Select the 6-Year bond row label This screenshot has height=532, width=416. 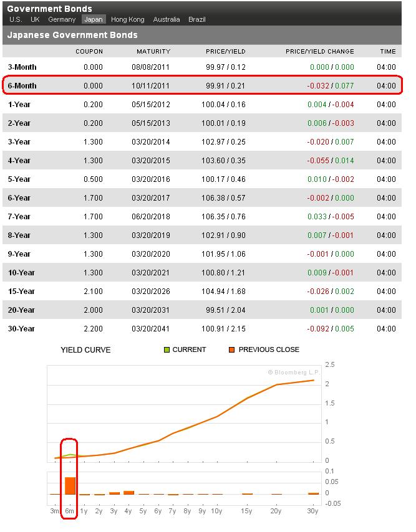[x=19, y=197]
